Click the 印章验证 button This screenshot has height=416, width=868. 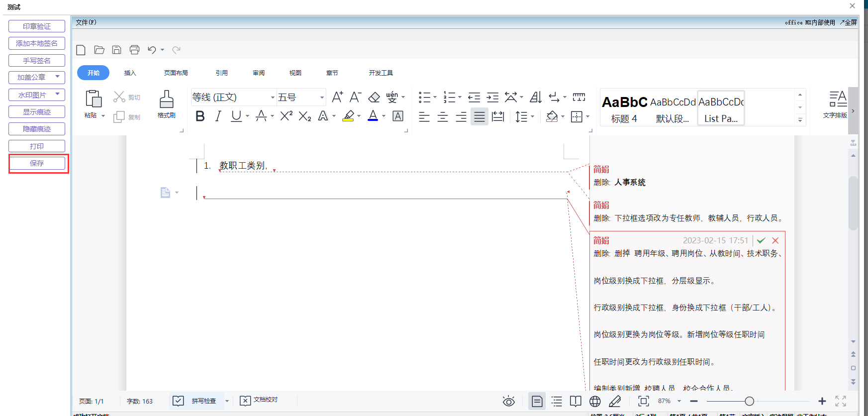point(37,26)
